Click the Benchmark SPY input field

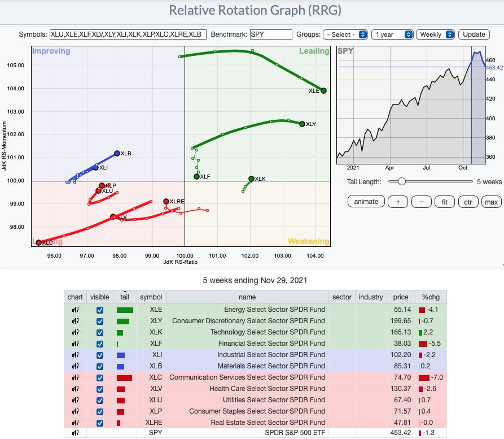pos(271,34)
